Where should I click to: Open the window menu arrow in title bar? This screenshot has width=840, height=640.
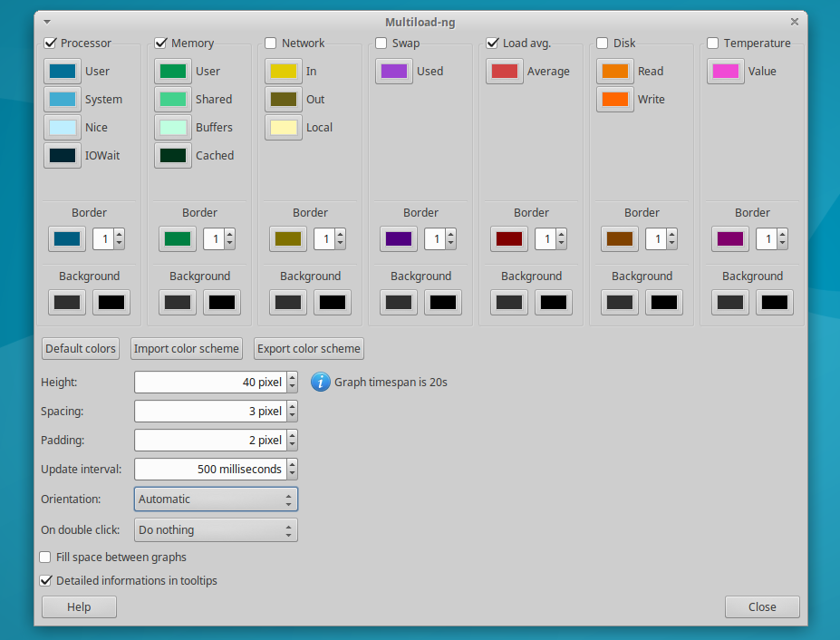tap(47, 22)
